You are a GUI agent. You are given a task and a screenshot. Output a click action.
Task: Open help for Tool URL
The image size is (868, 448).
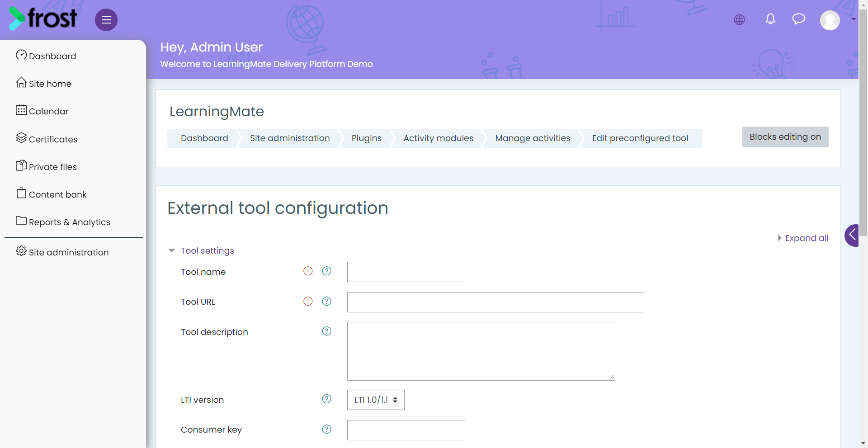(326, 302)
